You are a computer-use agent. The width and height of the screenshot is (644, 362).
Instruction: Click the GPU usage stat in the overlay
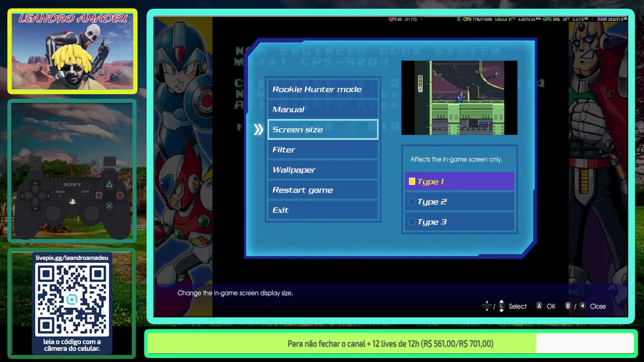tap(550, 19)
